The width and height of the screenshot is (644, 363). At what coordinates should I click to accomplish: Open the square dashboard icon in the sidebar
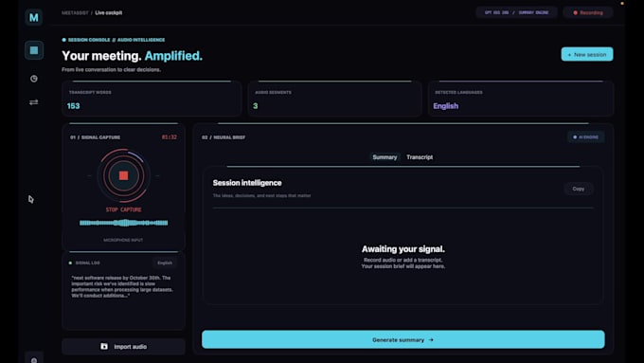tap(34, 50)
